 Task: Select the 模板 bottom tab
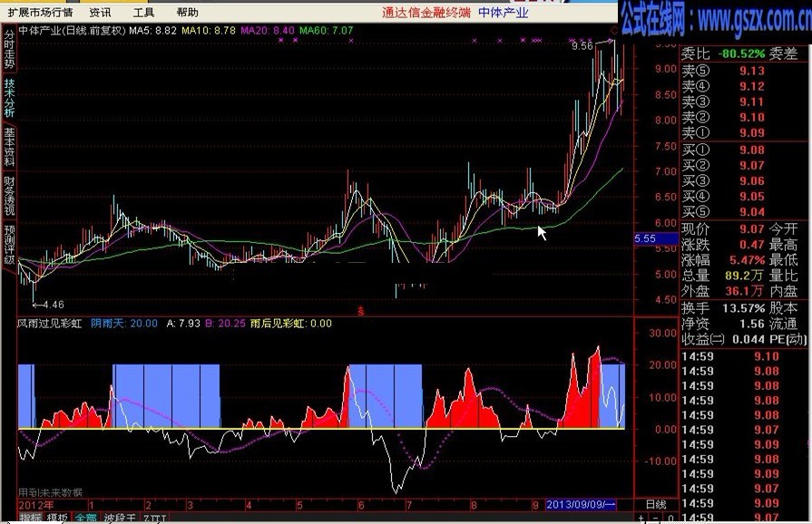point(57,518)
